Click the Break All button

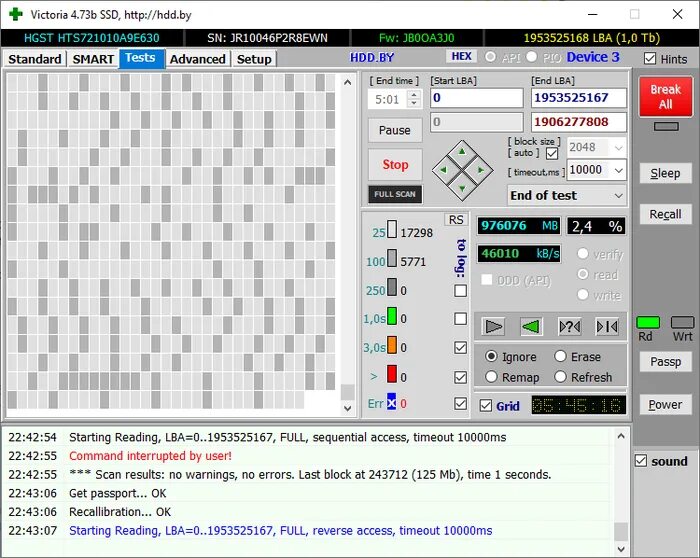[666, 96]
